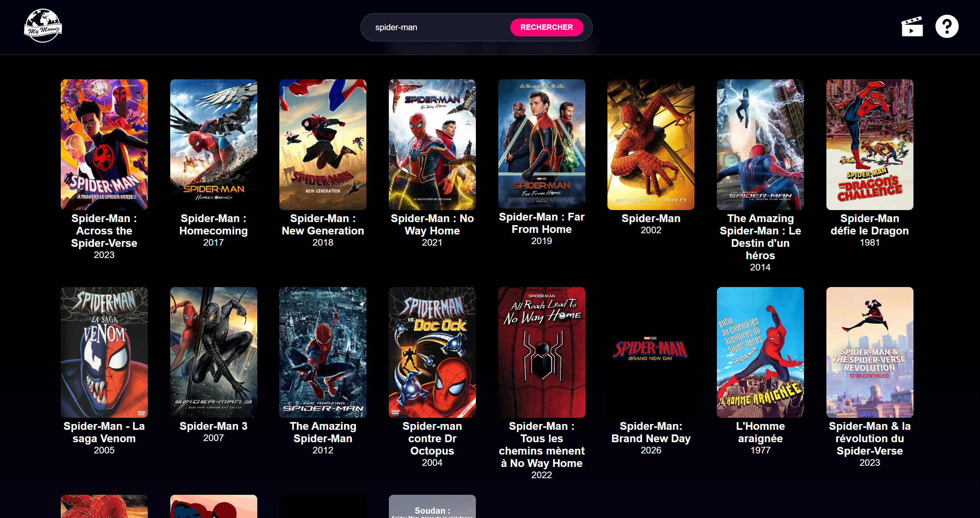Click title 'Spider-Man : New Generation'

(323, 224)
